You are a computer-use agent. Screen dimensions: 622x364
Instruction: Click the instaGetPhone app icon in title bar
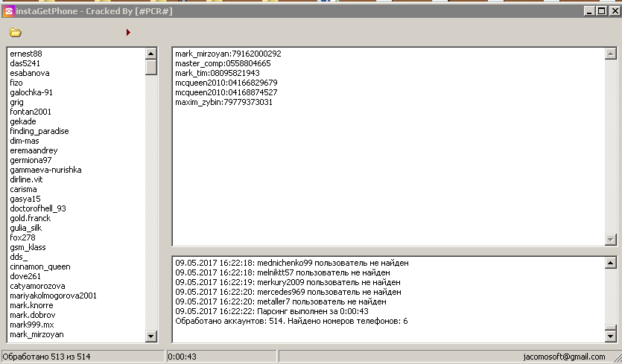(x=9, y=11)
